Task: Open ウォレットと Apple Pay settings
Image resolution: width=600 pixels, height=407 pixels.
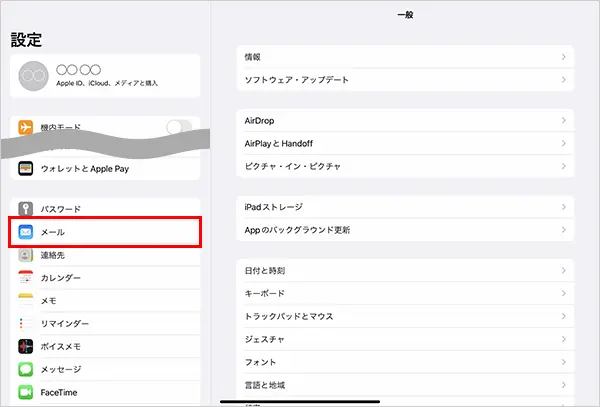Action: coord(105,168)
